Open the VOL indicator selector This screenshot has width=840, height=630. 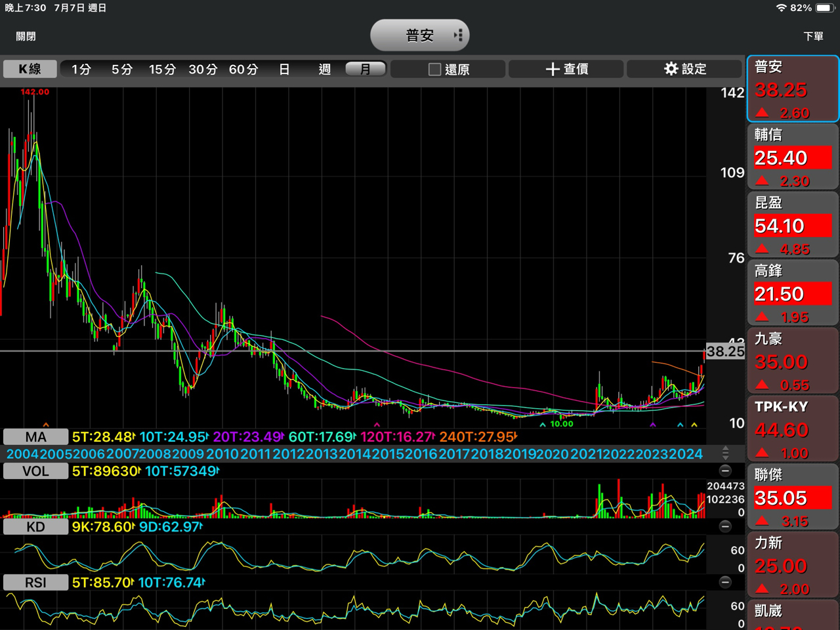click(35, 471)
